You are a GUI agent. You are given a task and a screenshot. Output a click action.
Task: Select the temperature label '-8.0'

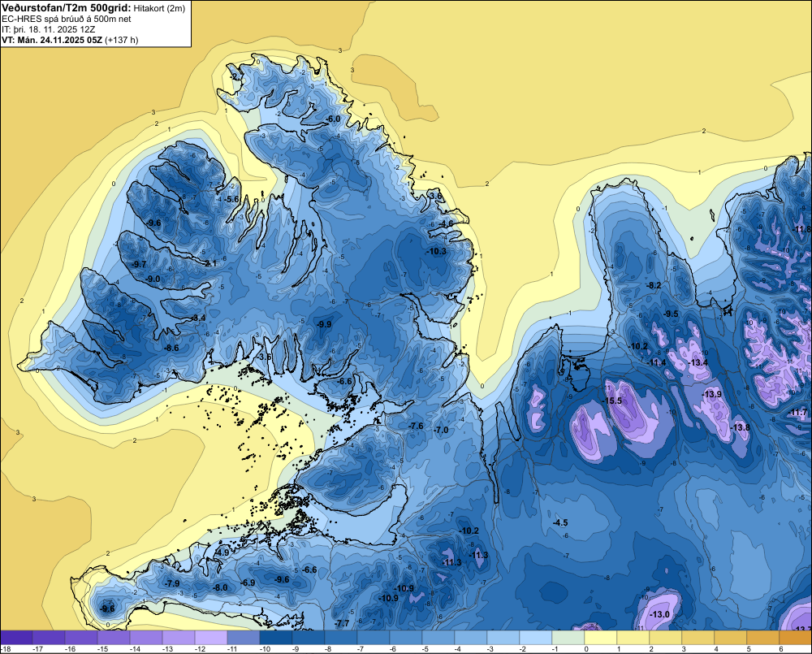coord(221,587)
